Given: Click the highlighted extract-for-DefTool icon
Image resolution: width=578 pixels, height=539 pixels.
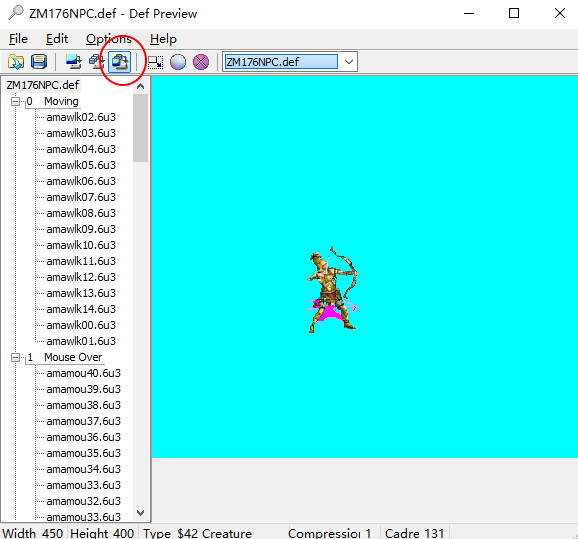Looking at the screenshot, I should coord(119,62).
